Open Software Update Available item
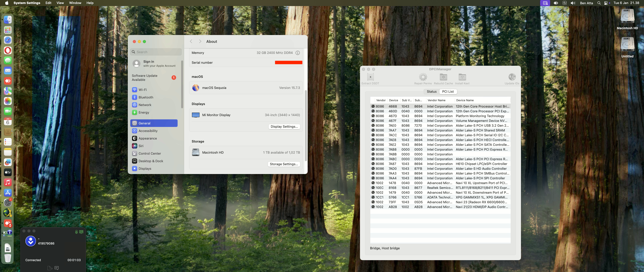 point(154,78)
